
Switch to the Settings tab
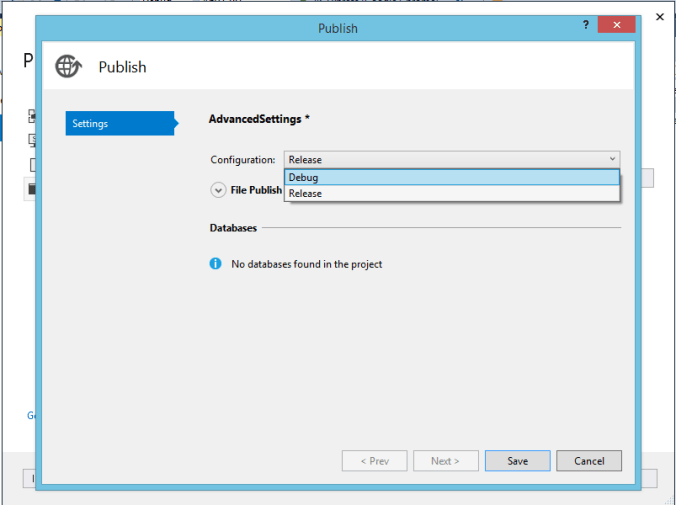click(x=118, y=123)
